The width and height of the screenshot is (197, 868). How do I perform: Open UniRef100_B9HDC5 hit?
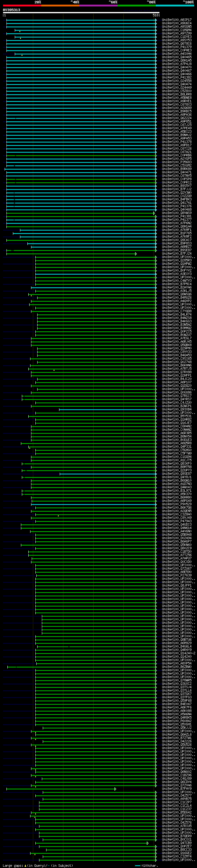(177, 111)
